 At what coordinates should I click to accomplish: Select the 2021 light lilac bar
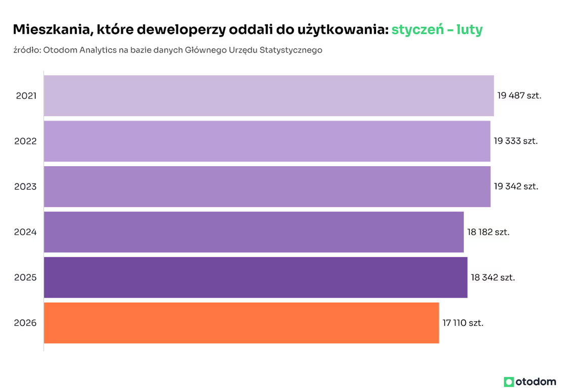[x=268, y=95]
